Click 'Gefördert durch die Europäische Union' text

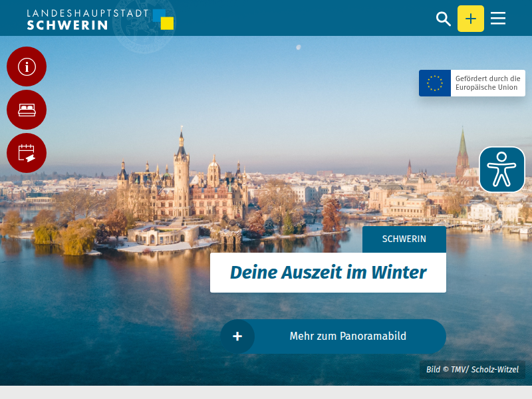point(487,83)
